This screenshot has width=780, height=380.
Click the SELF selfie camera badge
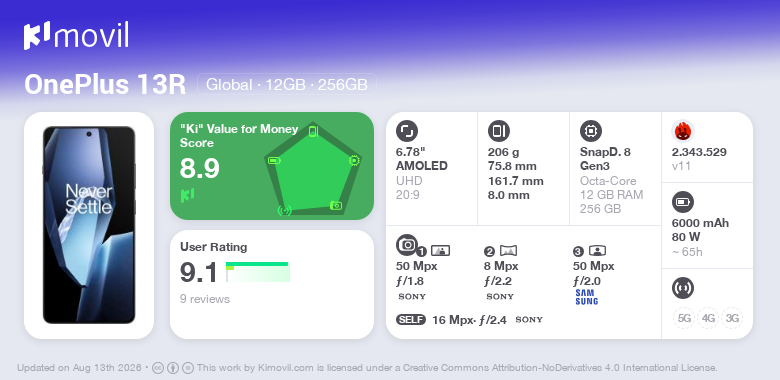(411, 320)
